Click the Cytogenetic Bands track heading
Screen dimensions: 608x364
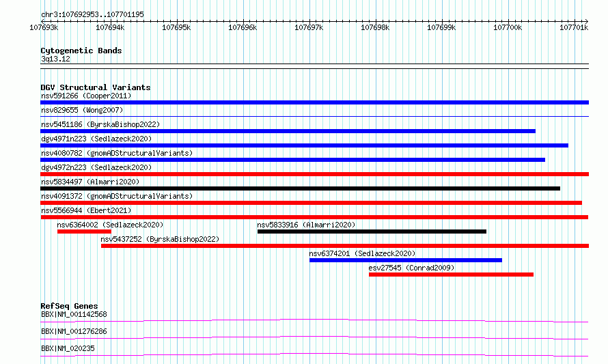click(81, 51)
